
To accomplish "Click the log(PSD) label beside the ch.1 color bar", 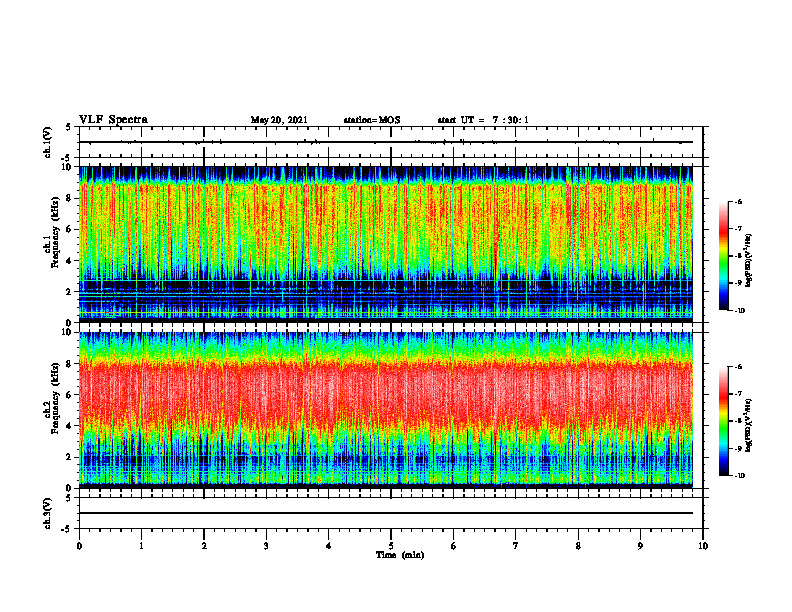I will pos(749,261).
